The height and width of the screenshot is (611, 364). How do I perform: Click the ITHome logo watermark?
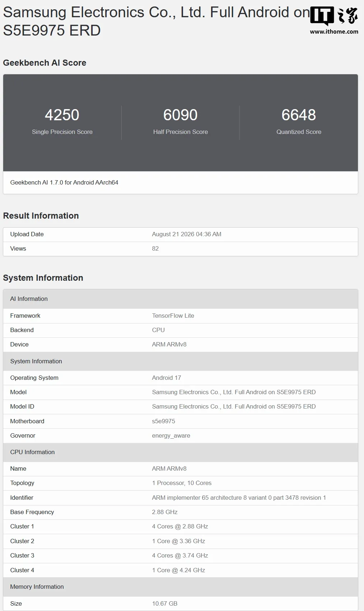(334, 16)
